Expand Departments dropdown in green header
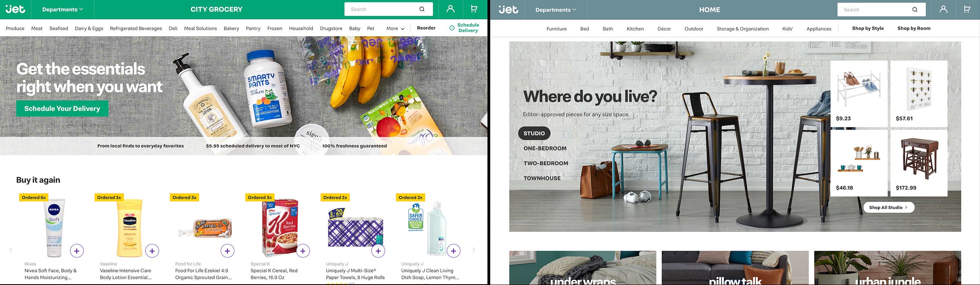 62,9
